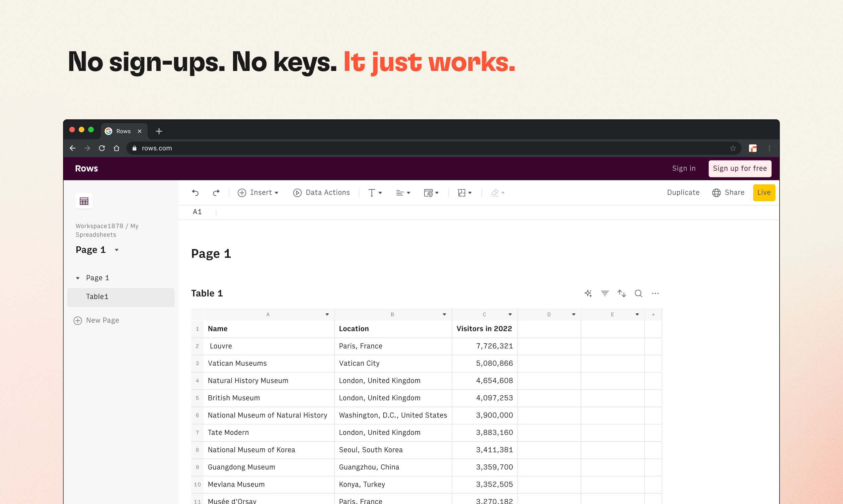Click the Page 1 main heading

click(211, 254)
